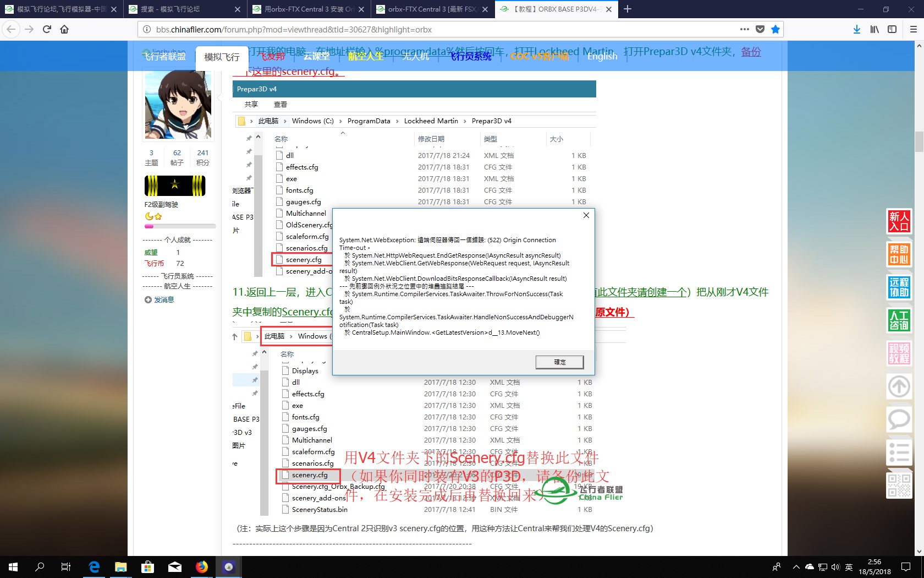Bookmark this page with the star
The image size is (924, 578).
pos(776,29)
